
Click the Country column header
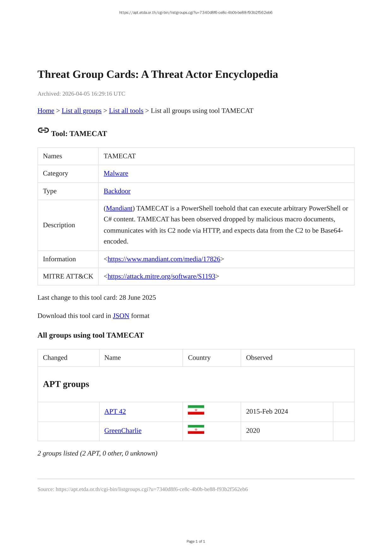click(199, 358)
